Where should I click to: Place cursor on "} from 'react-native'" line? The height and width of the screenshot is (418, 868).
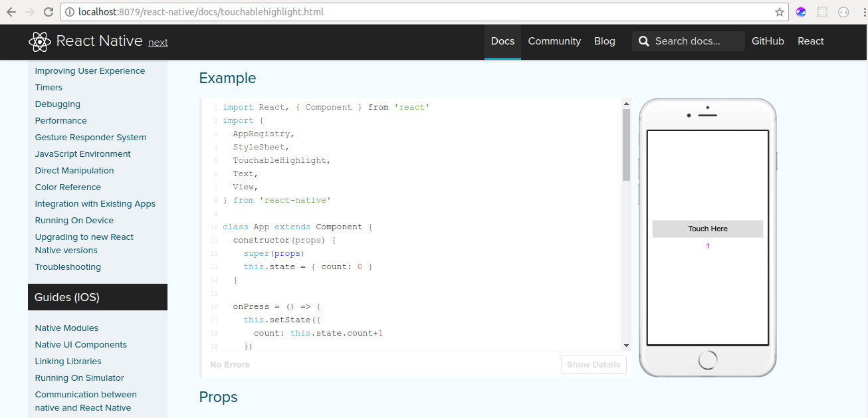(x=276, y=200)
